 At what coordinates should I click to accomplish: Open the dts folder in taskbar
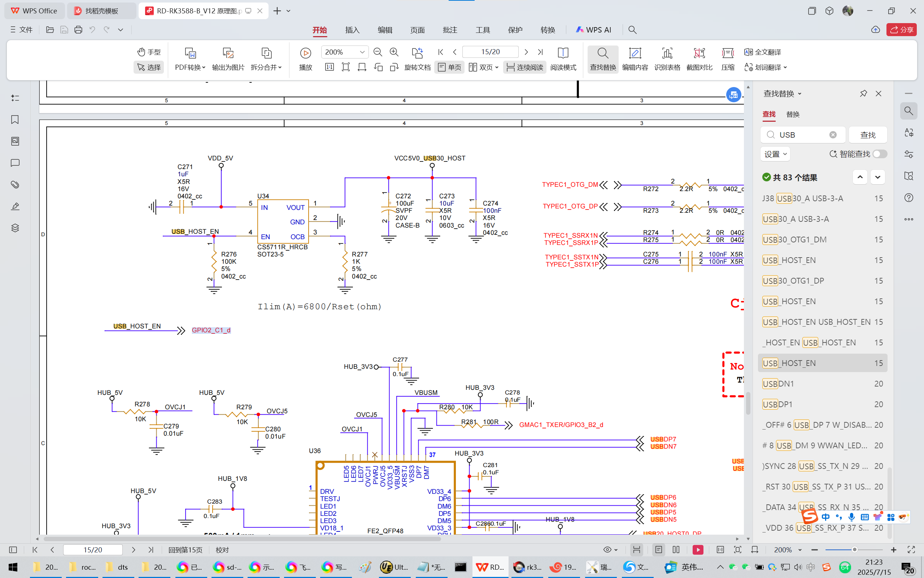117,567
